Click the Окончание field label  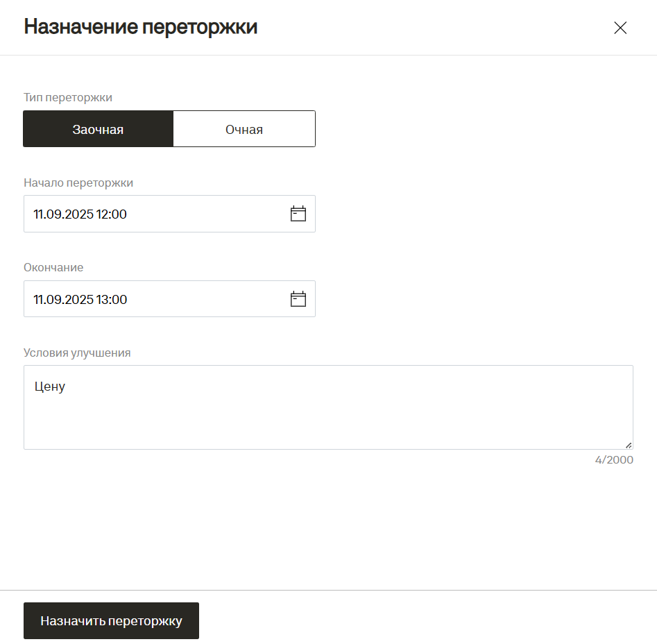53,267
